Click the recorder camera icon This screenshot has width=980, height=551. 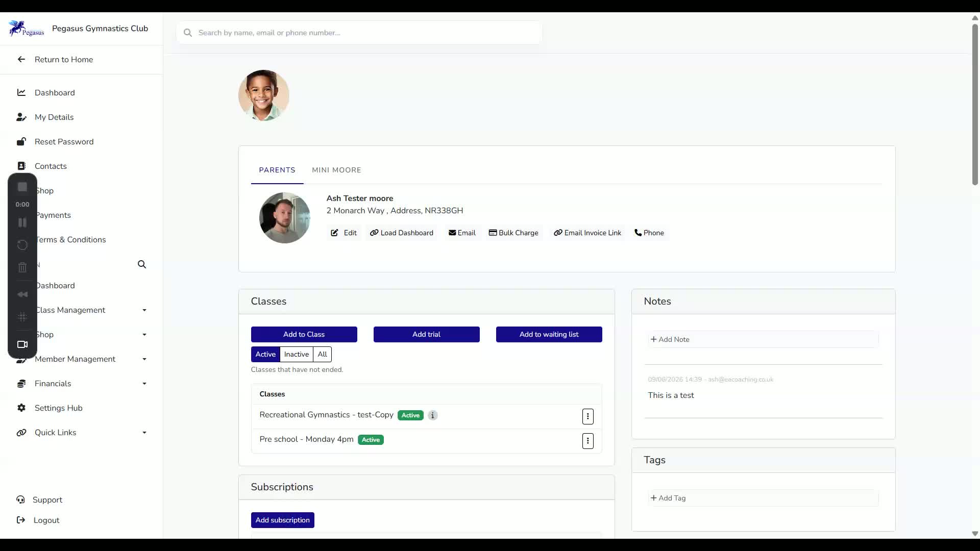pyautogui.click(x=22, y=344)
